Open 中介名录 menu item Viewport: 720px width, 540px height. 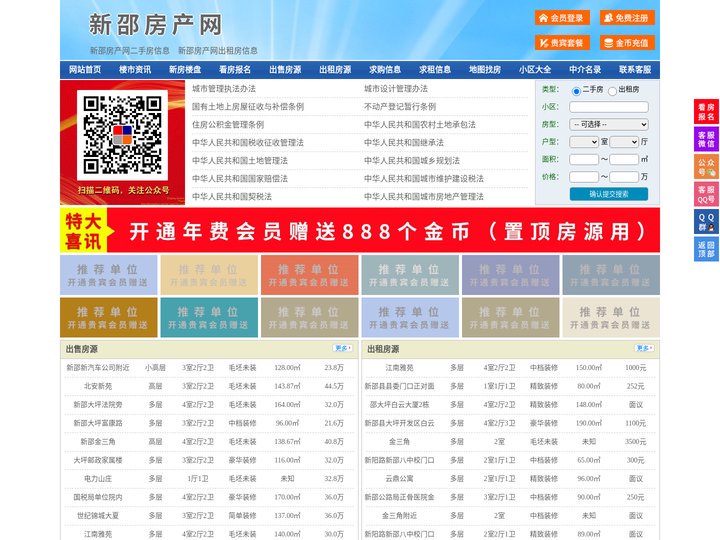(x=585, y=70)
